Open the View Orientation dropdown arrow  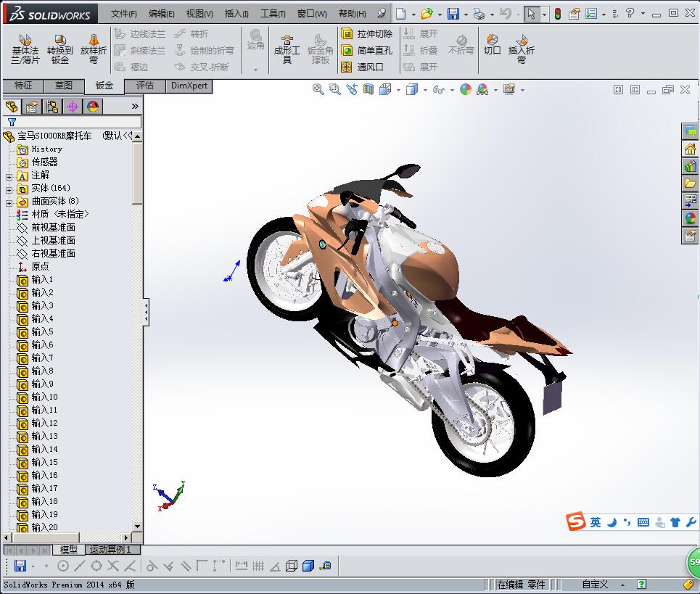coord(399,90)
